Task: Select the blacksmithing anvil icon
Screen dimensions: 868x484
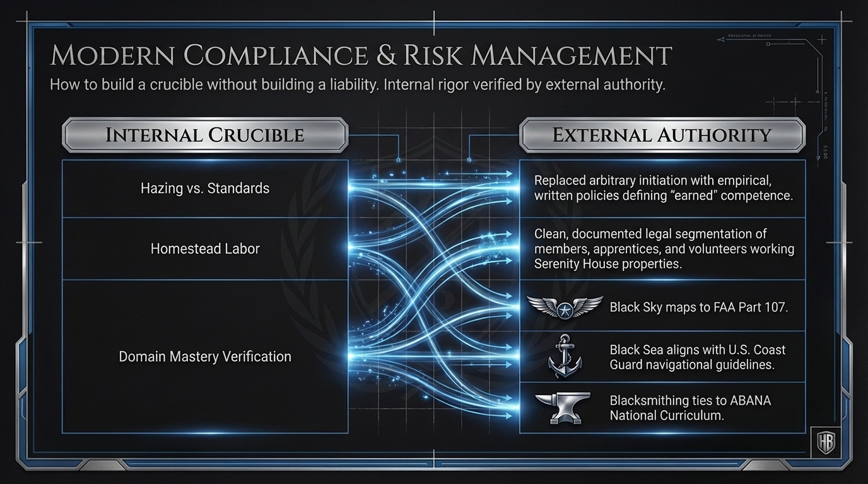Action: pos(566,406)
